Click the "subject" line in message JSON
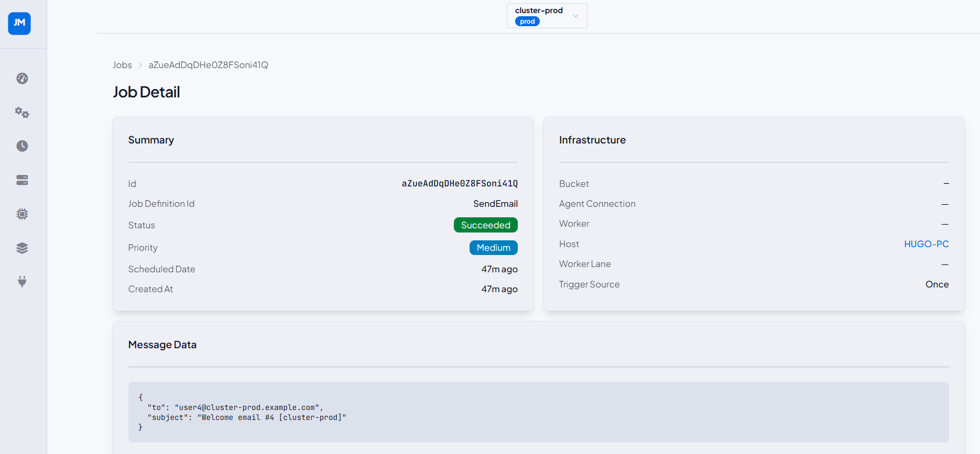The width and height of the screenshot is (980, 454). pos(247,417)
